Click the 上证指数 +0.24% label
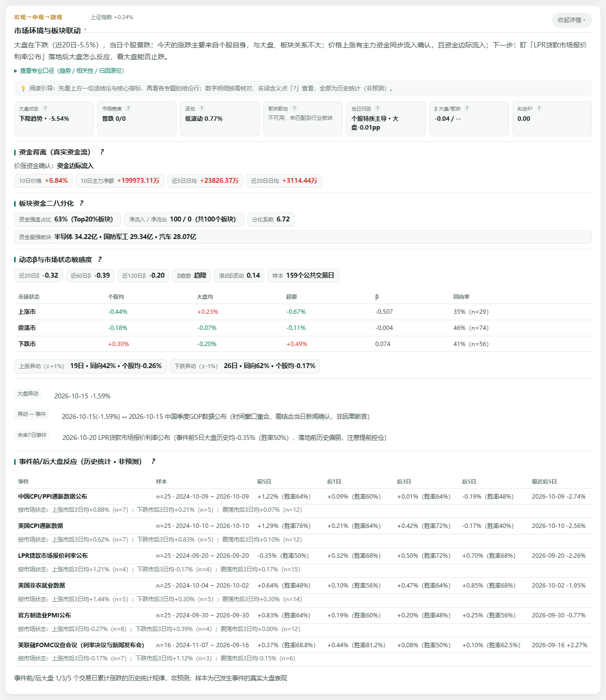 pos(112,17)
